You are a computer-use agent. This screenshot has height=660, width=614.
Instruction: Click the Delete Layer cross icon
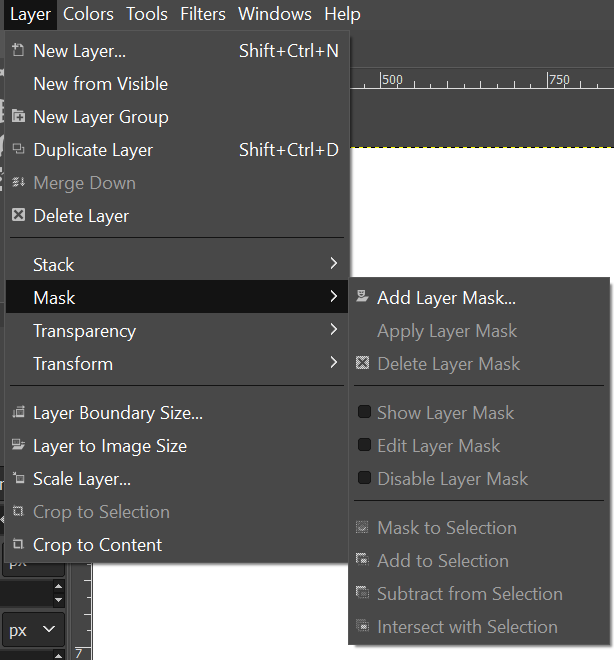point(18,215)
